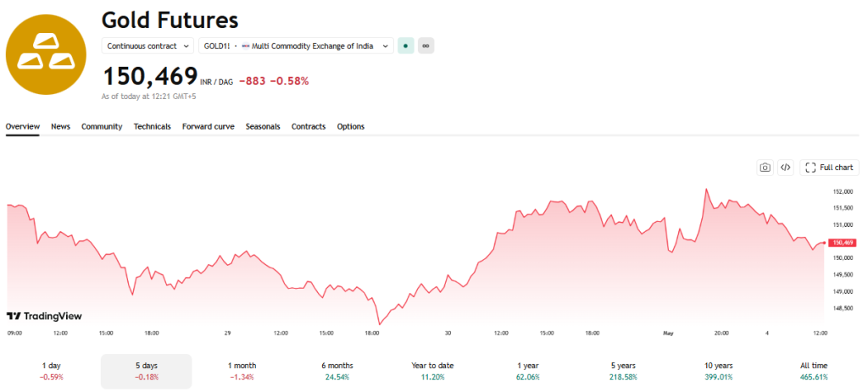Switch to the Options tab
This screenshot has height=392, width=868.
pos(350,127)
